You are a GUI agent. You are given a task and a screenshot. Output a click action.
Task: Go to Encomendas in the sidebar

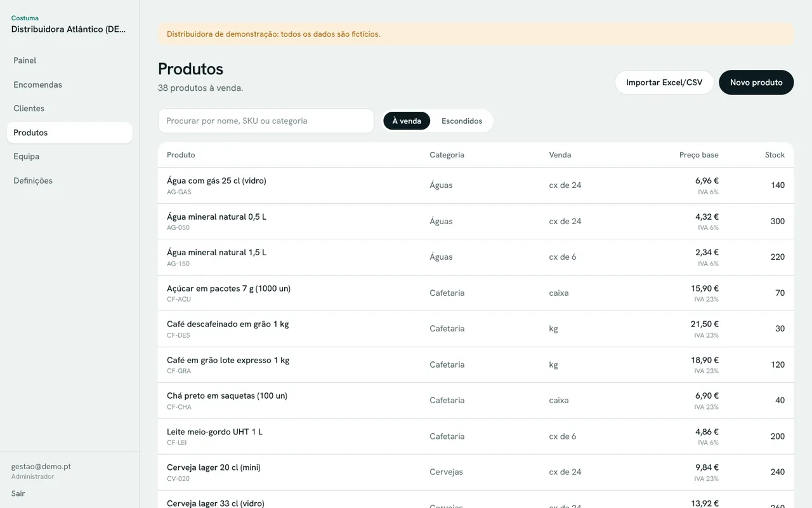coord(70,84)
